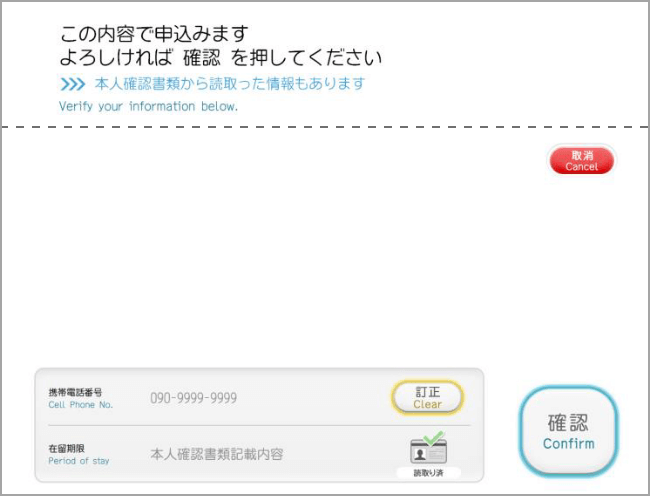Click the scanned ID card icon
Image resolution: width=650 pixels, height=496 pixels.
point(428,452)
